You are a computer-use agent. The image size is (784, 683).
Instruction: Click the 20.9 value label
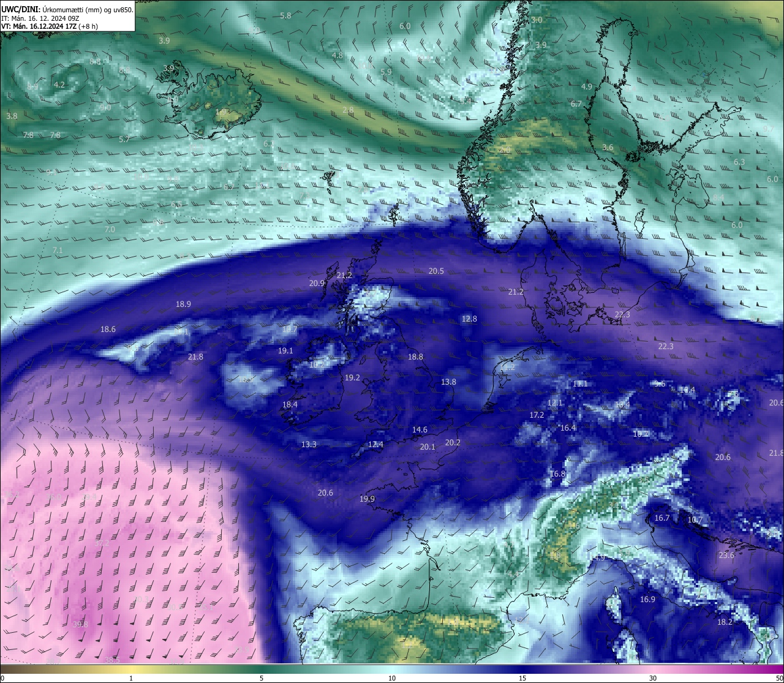click(317, 283)
